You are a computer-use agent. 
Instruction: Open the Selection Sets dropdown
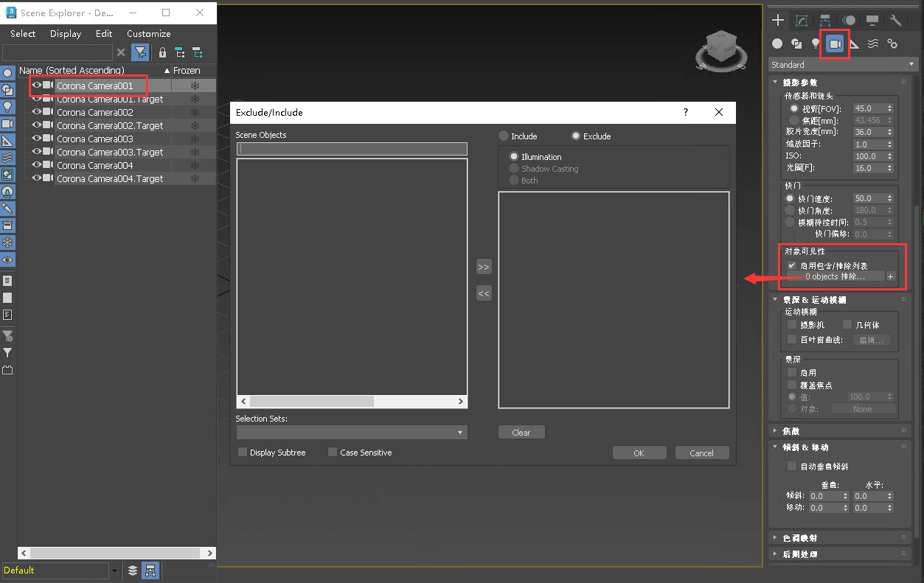point(351,433)
